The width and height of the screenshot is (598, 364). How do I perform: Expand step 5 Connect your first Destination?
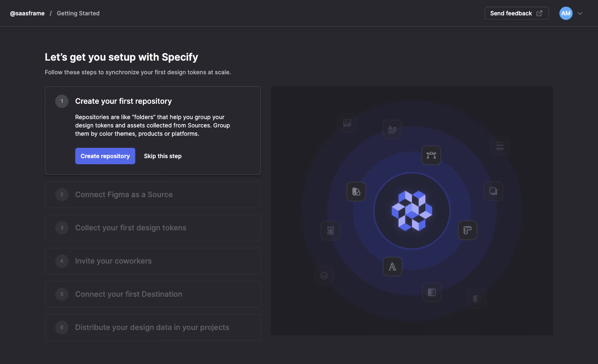tap(153, 294)
